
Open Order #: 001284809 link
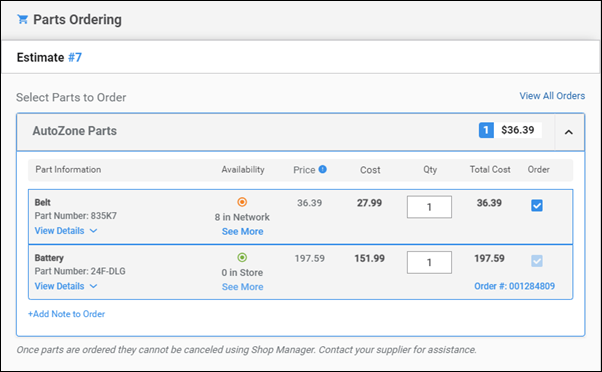(x=514, y=286)
